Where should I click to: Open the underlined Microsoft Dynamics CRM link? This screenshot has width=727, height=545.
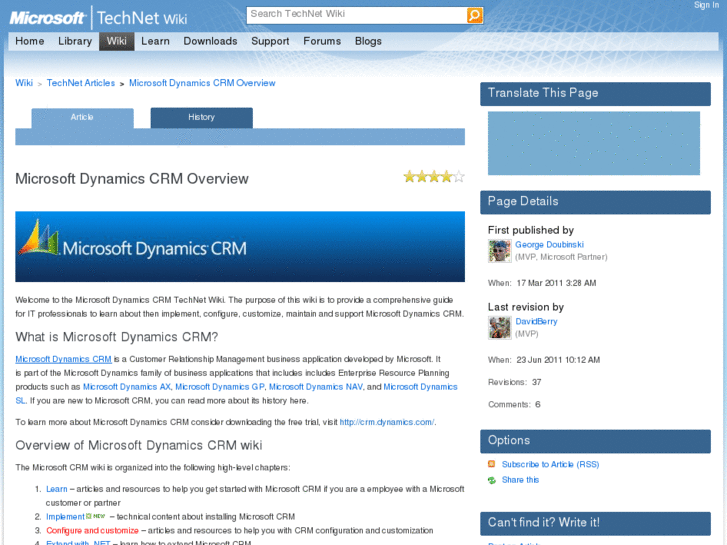pyautogui.click(x=64, y=359)
